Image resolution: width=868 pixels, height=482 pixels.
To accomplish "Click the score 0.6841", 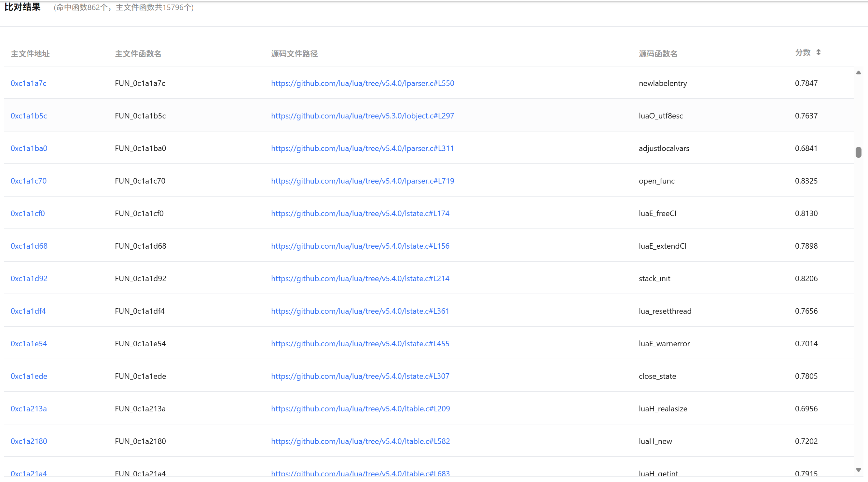I will coord(806,148).
